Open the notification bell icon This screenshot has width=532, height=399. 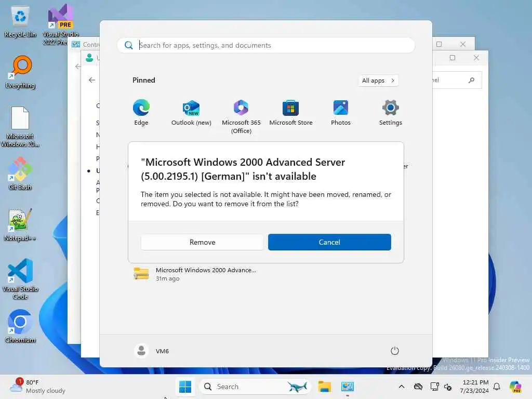pos(497,387)
